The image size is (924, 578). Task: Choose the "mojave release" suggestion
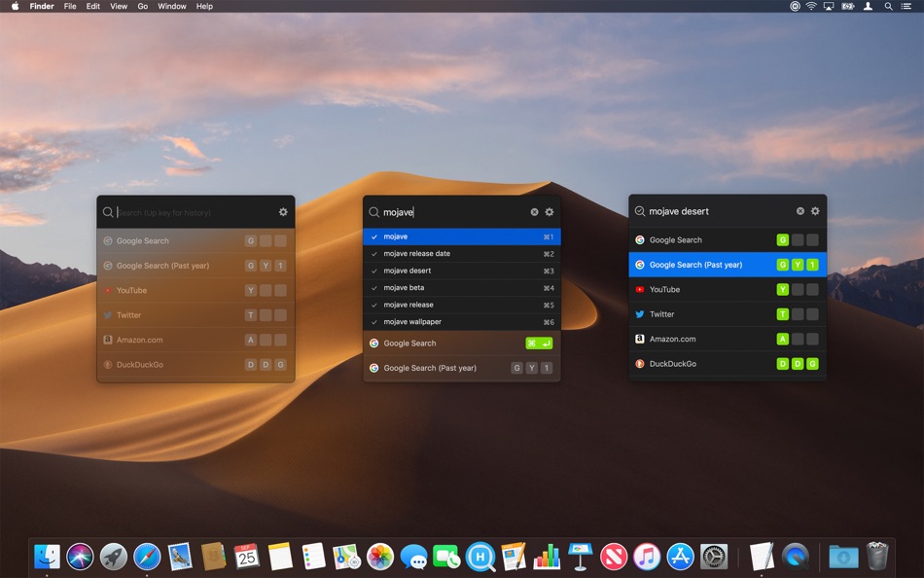462,305
